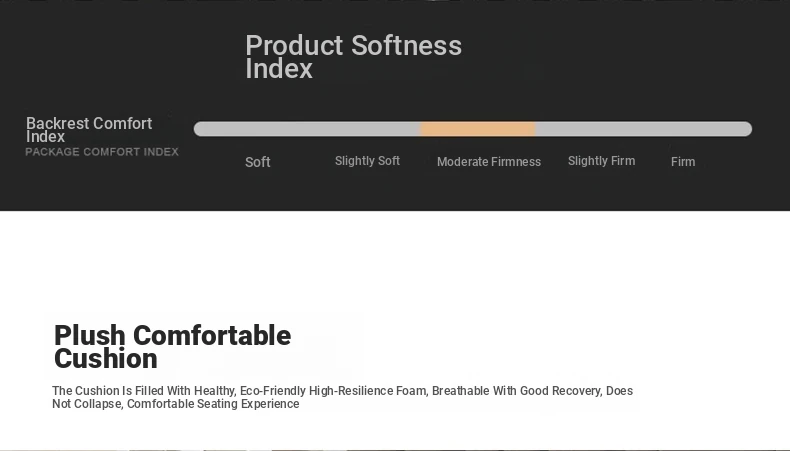Screen dimensions: 790x451
Task: Click 'Comfortable Seating Experience' text line
Action: coord(213,404)
